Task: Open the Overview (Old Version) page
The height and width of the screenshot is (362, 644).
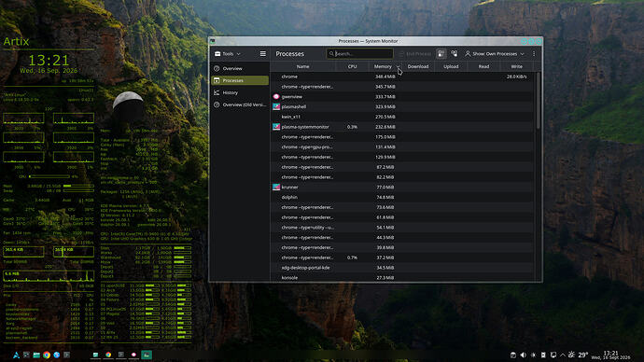Action: click(x=240, y=104)
